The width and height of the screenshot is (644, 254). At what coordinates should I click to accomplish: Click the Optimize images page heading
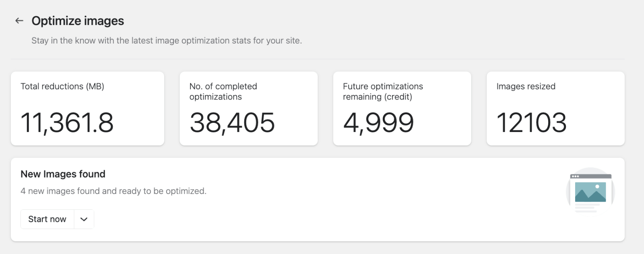(x=78, y=21)
